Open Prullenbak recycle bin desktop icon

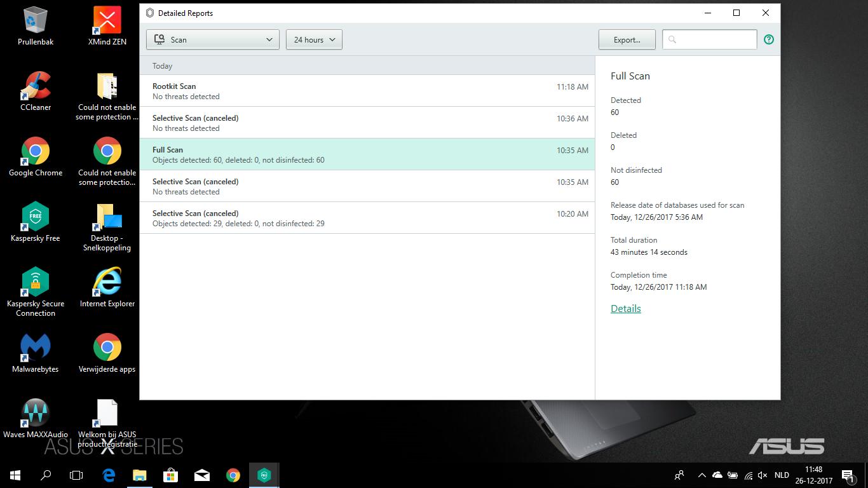tap(36, 26)
